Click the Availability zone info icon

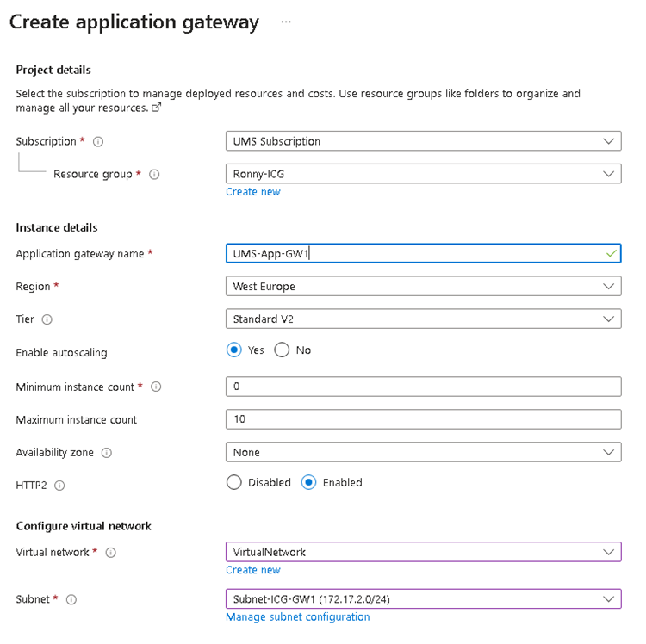coord(107,453)
